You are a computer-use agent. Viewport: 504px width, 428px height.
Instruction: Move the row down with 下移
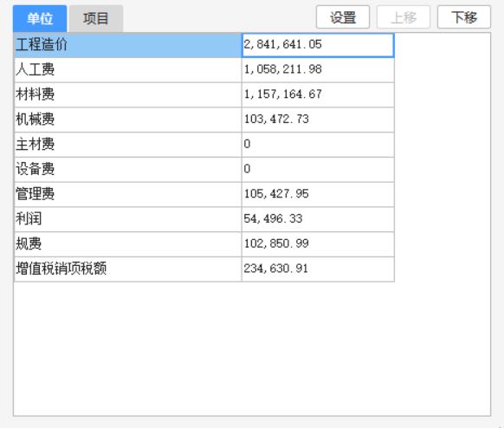pos(464,17)
